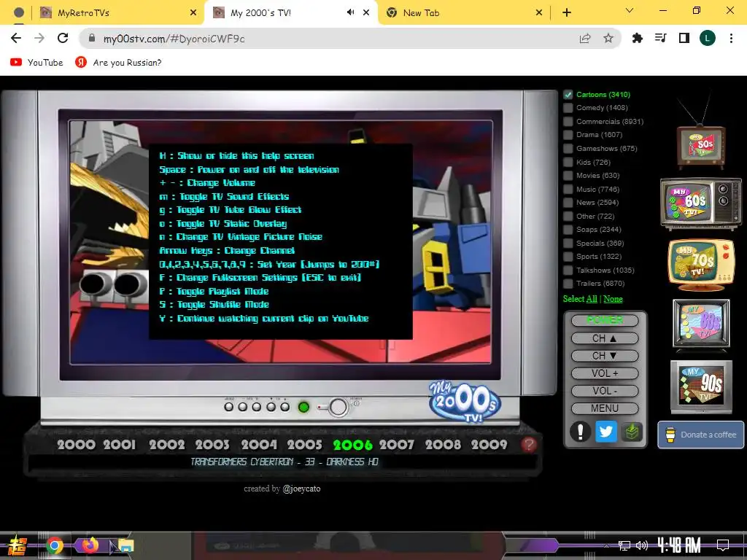Toggle the side panel icon
This screenshot has width=747, height=560.
684,39
